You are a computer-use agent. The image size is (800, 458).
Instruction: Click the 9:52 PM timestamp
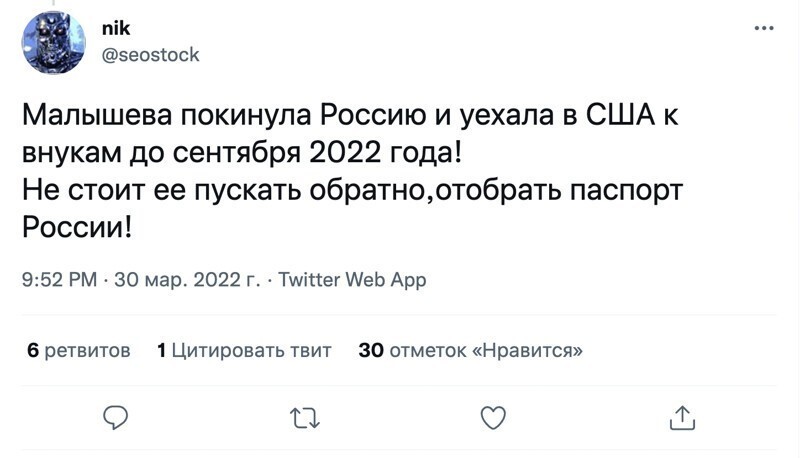click(x=58, y=280)
